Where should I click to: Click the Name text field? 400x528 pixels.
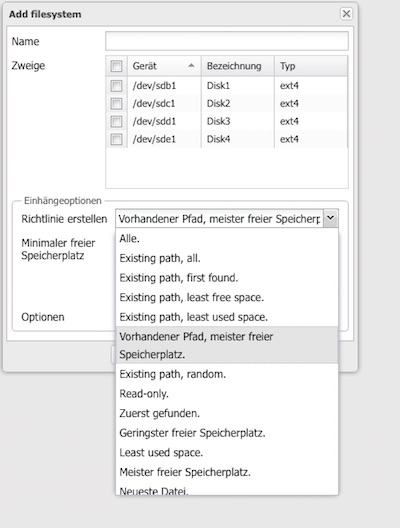point(227,41)
